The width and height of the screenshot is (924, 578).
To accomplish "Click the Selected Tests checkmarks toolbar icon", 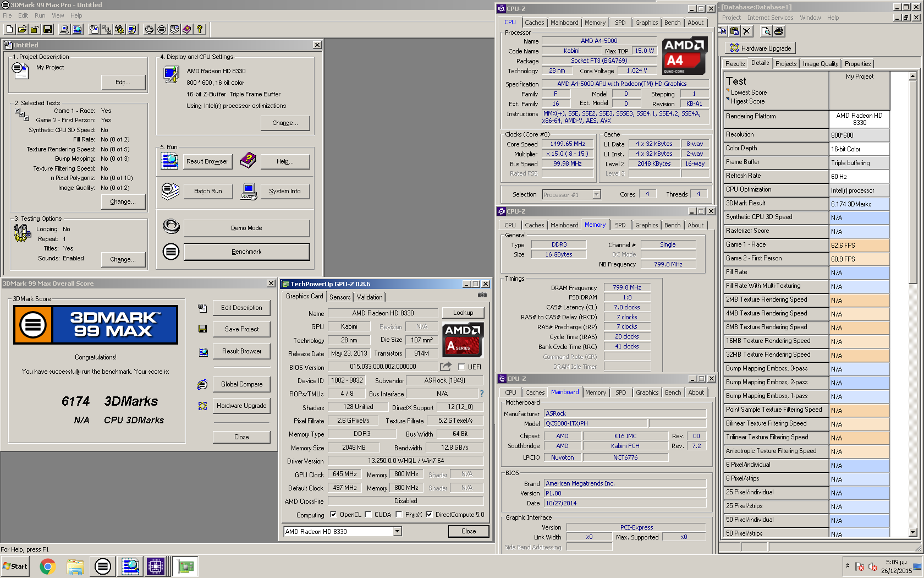I will (107, 29).
